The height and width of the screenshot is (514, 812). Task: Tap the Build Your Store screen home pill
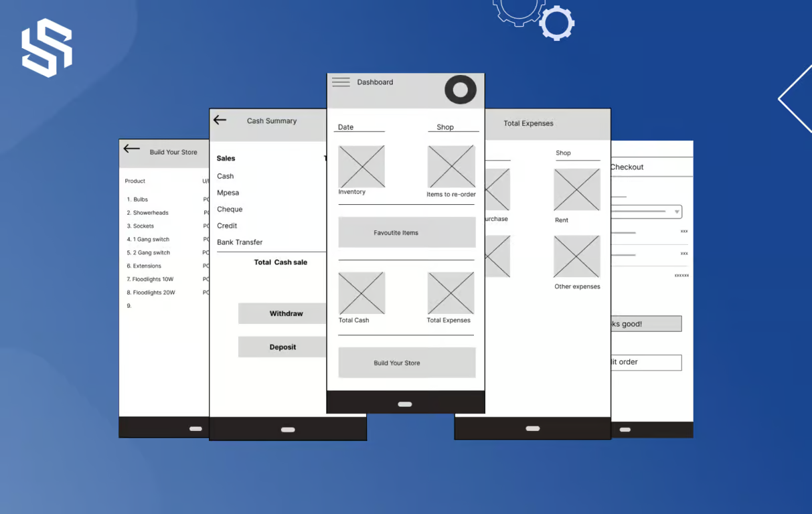click(x=196, y=428)
